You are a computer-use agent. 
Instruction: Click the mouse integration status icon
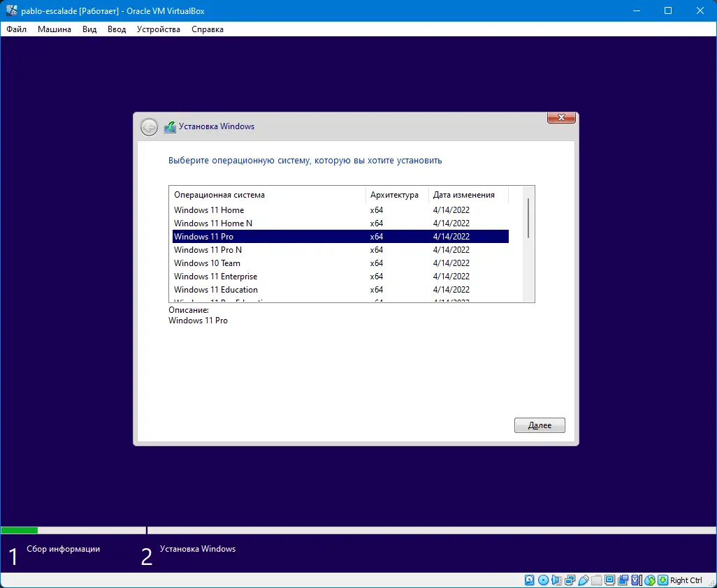[650, 580]
